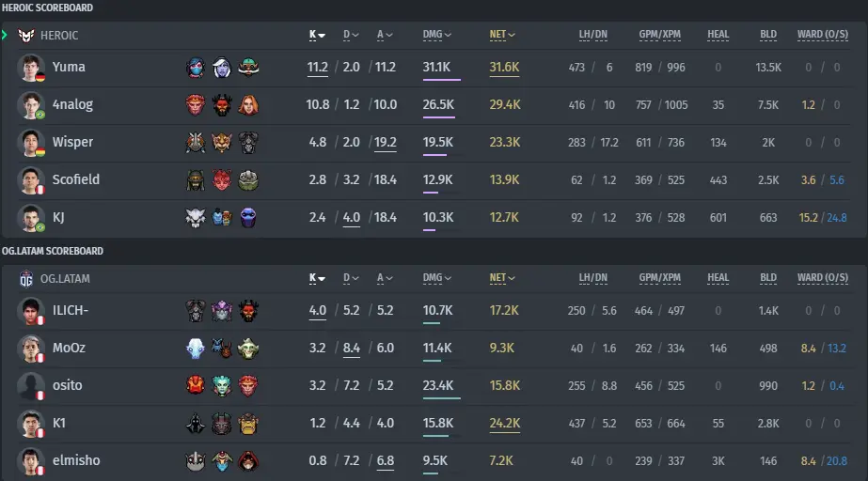Click middle hero icon in osito's row

[x=221, y=385]
